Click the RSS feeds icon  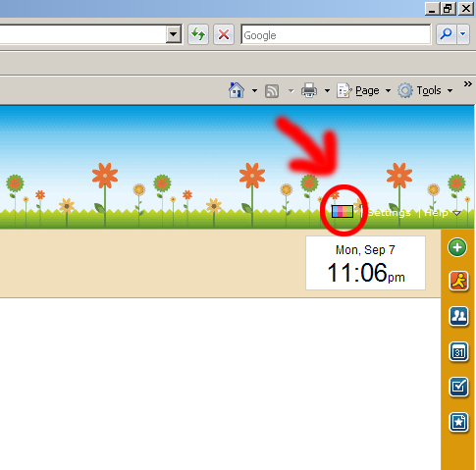click(x=272, y=91)
